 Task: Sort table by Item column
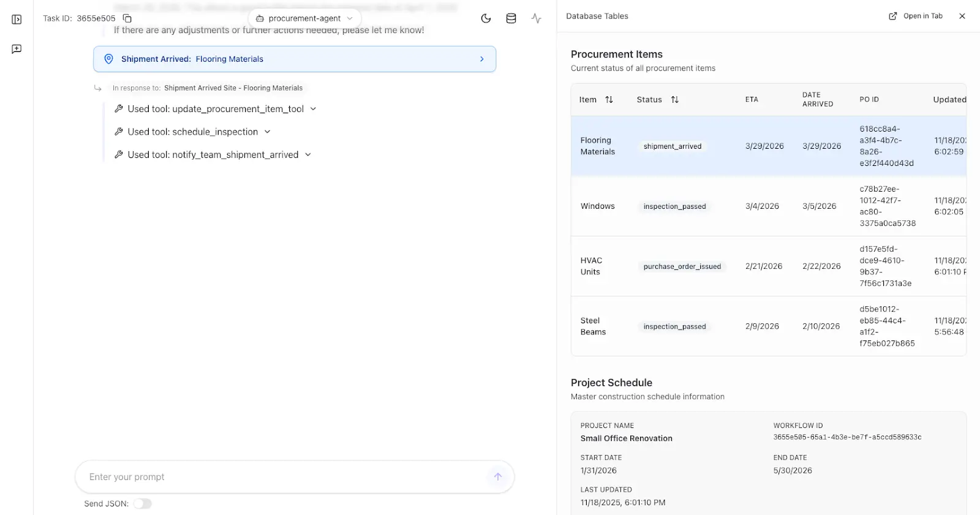click(609, 100)
